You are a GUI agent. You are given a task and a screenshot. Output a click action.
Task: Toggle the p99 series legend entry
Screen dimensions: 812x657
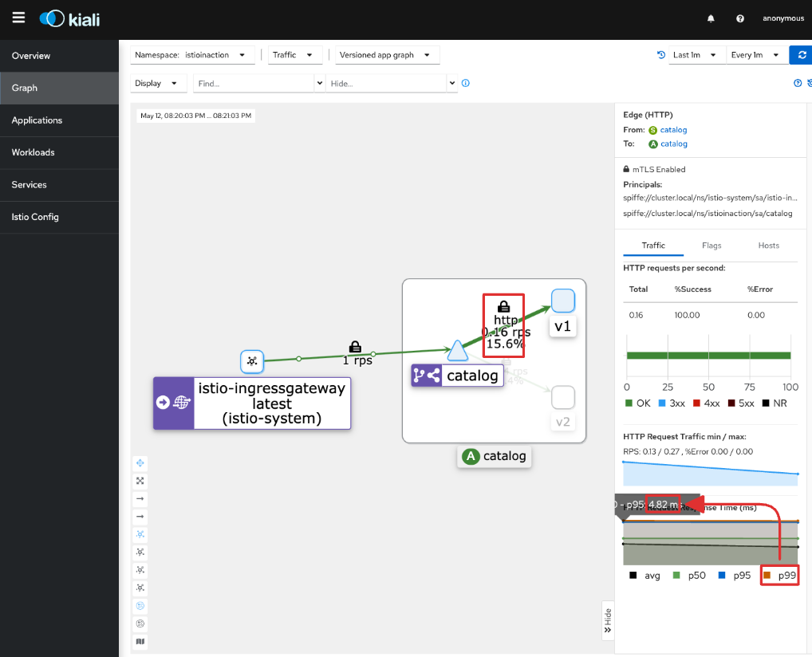click(x=779, y=576)
